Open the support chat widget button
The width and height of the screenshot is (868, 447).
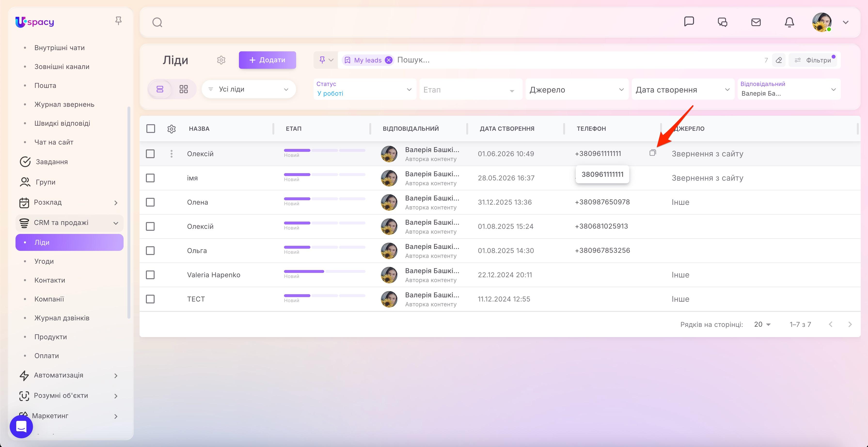point(21,426)
